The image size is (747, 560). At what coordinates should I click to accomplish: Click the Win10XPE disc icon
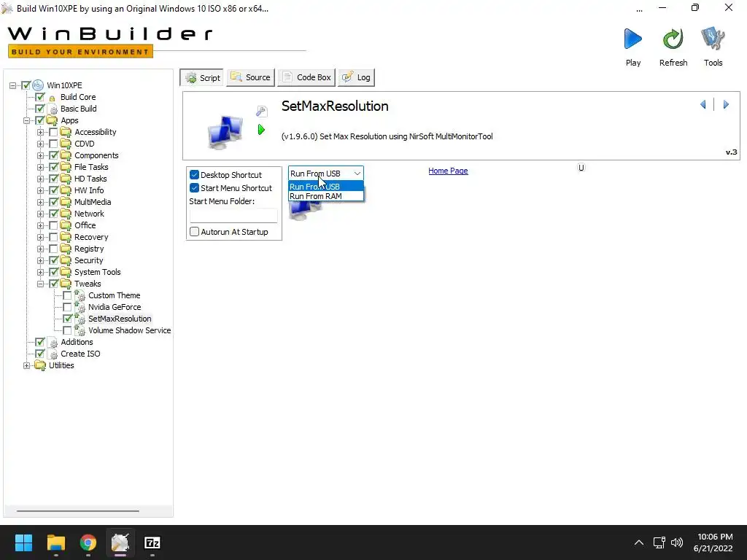tap(38, 85)
